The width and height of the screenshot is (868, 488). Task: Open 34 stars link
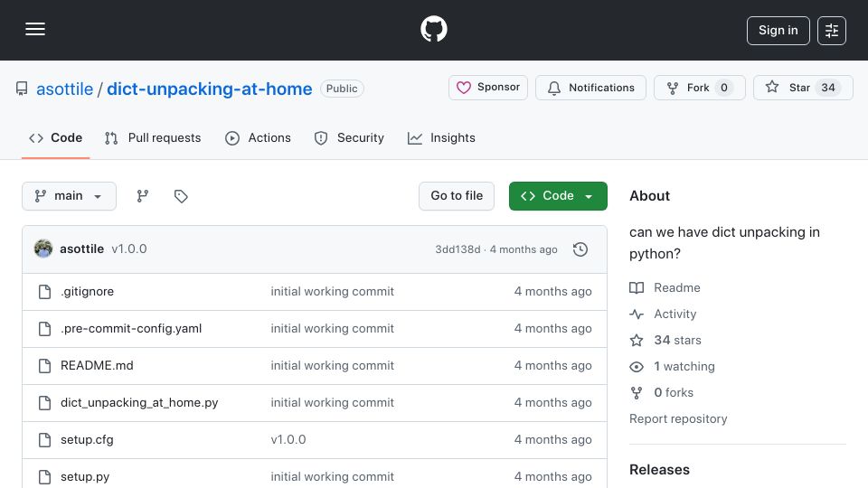pos(665,341)
